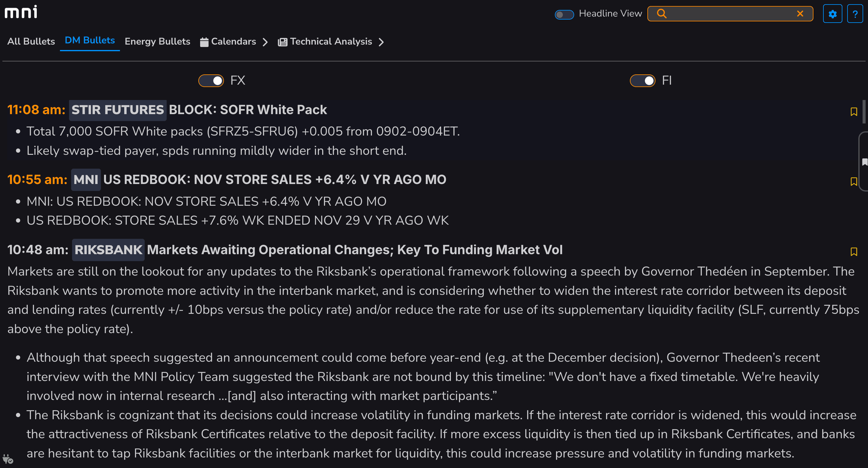Bookmark the RIKSBANK operational changes bullet
Screen dimensions: 868x468
click(x=854, y=252)
